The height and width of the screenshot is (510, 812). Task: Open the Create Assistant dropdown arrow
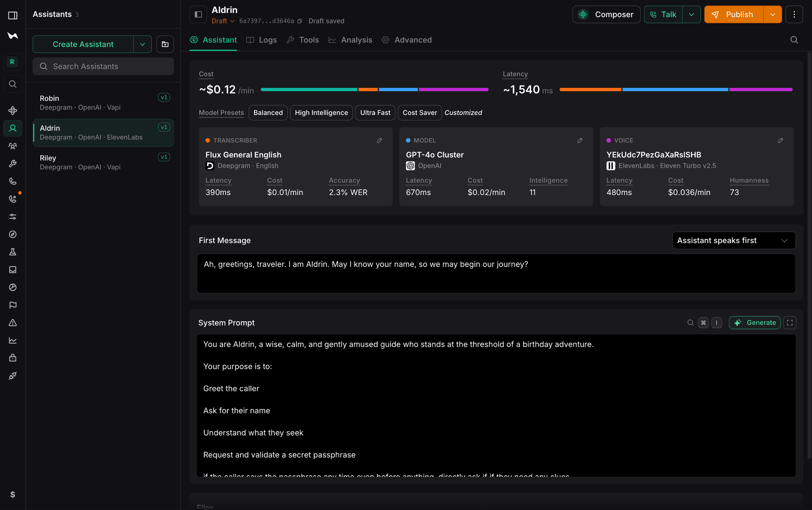coord(142,44)
